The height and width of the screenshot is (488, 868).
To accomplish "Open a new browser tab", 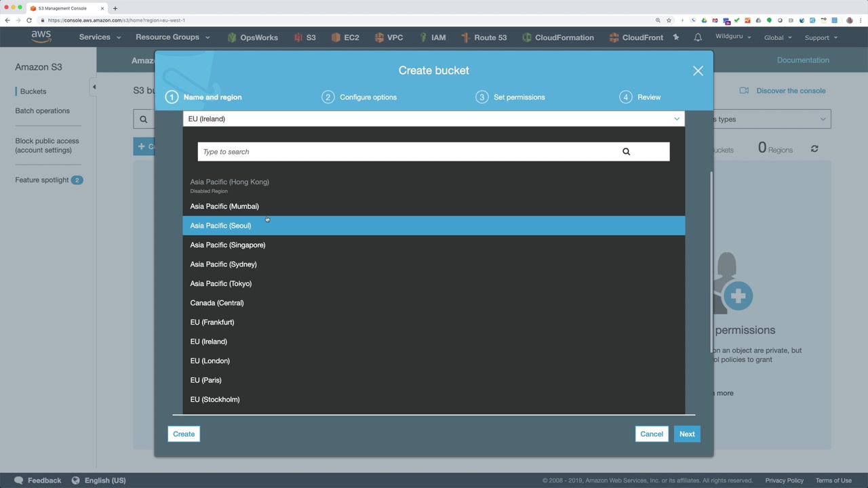I will tap(115, 8).
